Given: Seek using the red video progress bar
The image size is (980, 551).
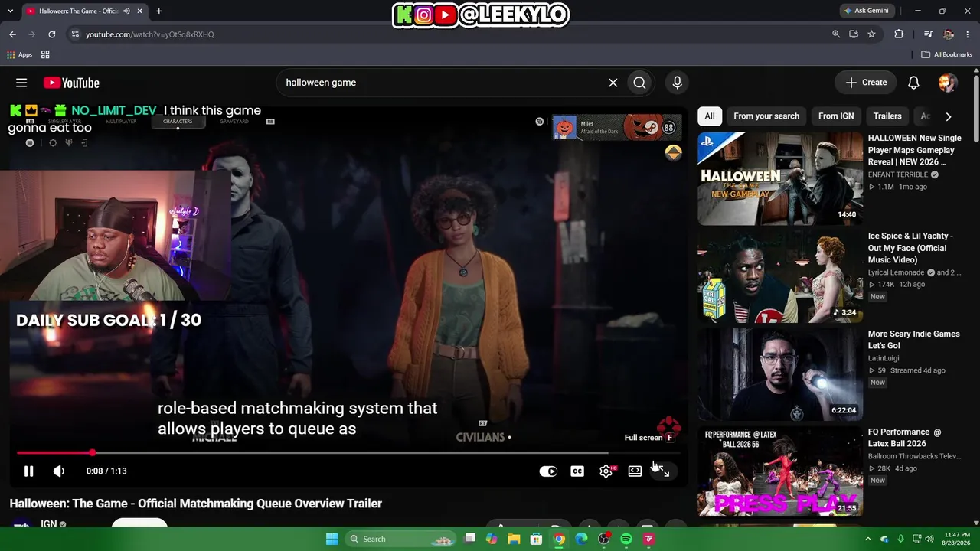Looking at the screenshot, I should (x=348, y=453).
